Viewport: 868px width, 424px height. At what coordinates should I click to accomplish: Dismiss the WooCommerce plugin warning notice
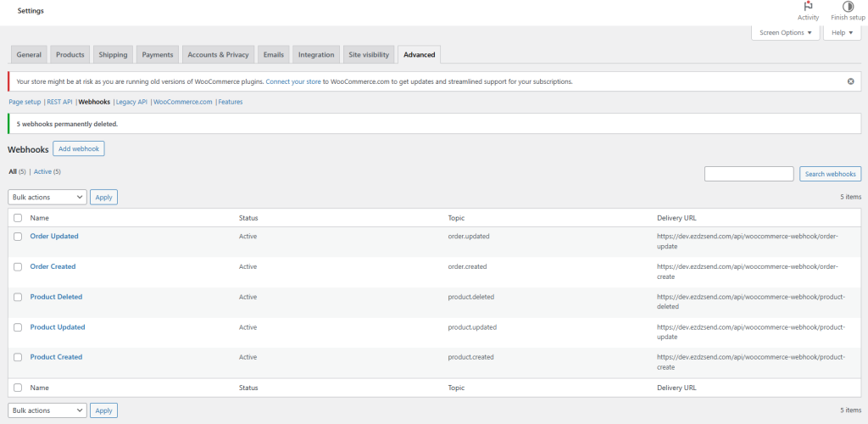(850, 81)
